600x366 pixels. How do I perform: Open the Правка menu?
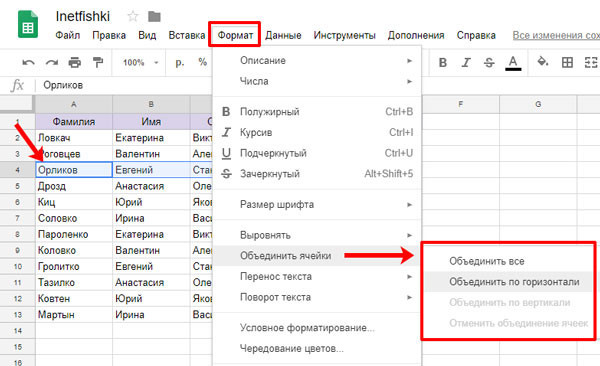click(109, 35)
